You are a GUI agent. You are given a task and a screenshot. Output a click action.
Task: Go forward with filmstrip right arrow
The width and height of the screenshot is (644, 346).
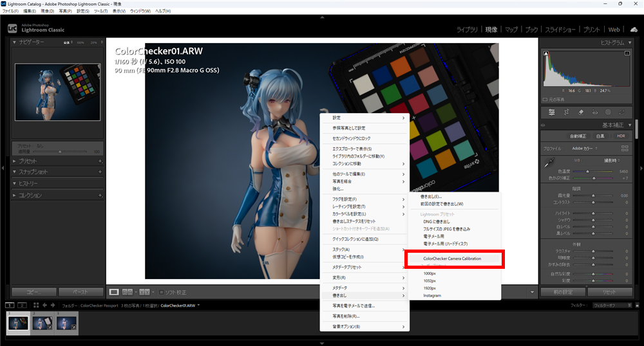click(x=53, y=305)
